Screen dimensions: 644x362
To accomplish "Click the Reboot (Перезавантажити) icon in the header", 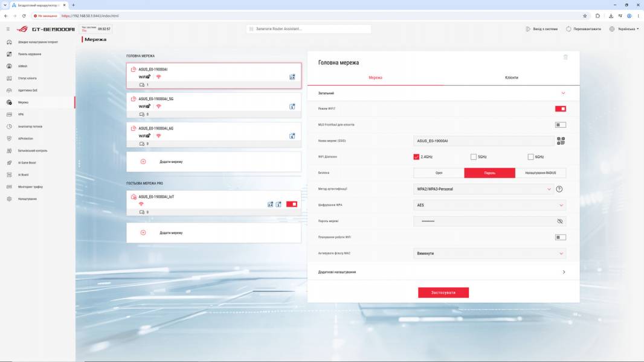I will click(568, 29).
